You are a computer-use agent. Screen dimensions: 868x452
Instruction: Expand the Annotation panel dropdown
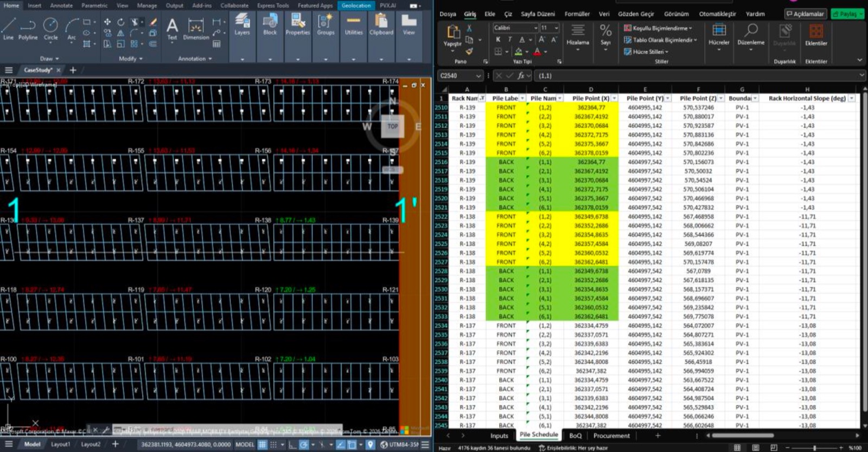click(195, 59)
